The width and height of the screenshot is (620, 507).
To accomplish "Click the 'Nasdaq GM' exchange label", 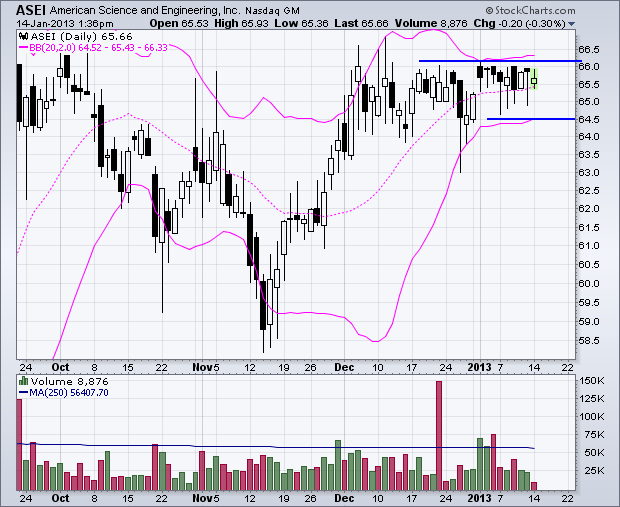I will (272, 11).
